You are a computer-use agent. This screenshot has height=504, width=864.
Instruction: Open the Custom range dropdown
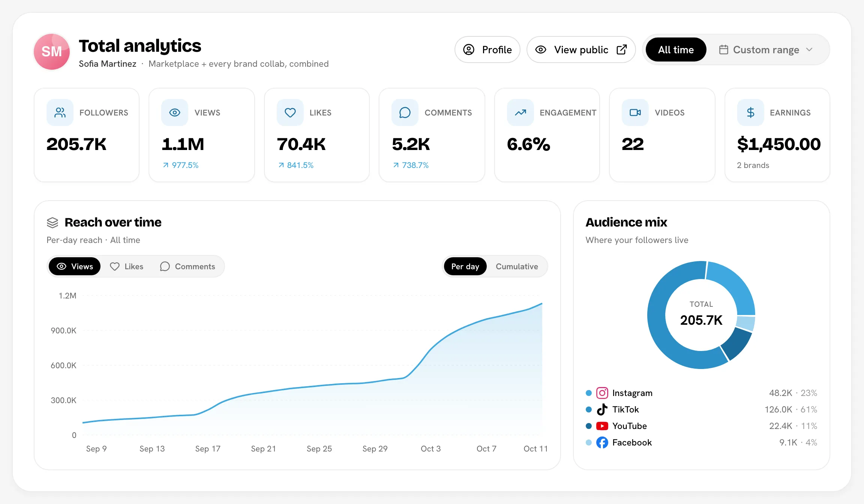[x=766, y=49]
